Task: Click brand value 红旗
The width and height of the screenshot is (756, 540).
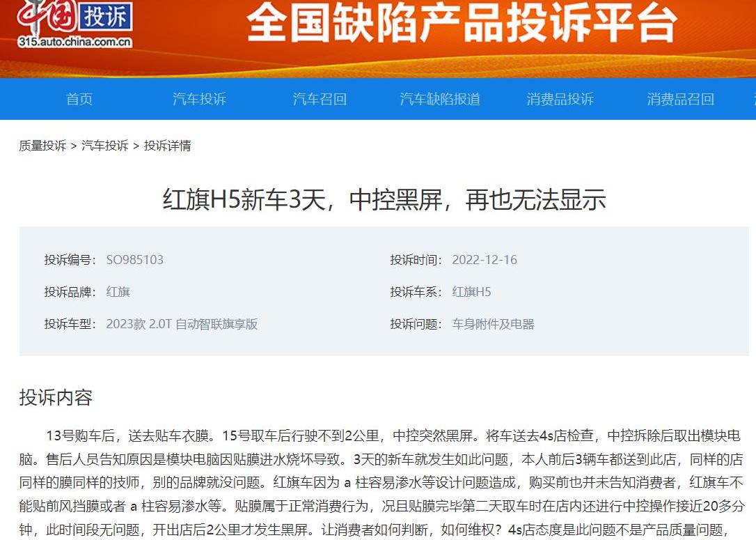Action: coord(118,292)
